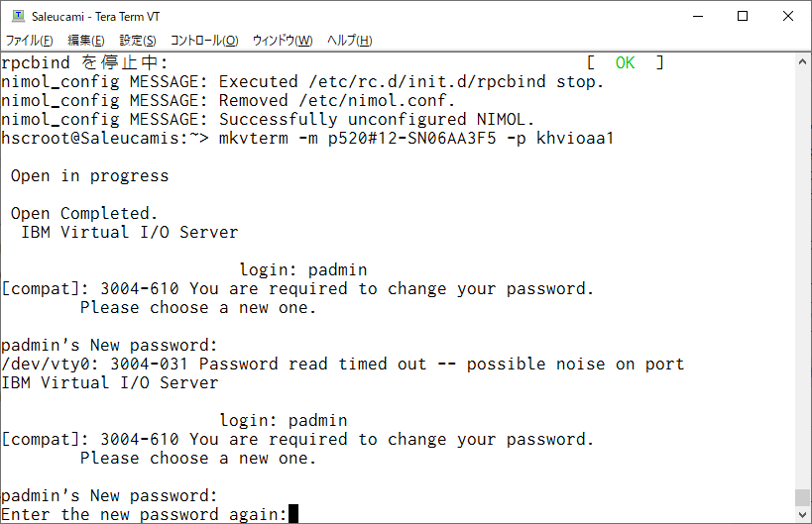
Task: Open the ウィンドウ(W) menu
Action: pyautogui.click(x=283, y=41)
